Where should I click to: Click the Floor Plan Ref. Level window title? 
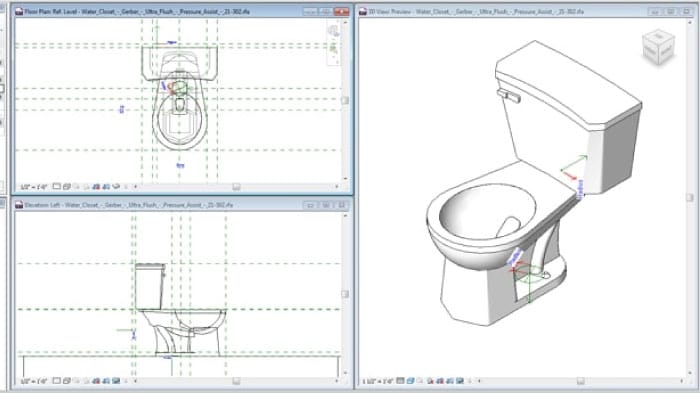click(137, 12)
